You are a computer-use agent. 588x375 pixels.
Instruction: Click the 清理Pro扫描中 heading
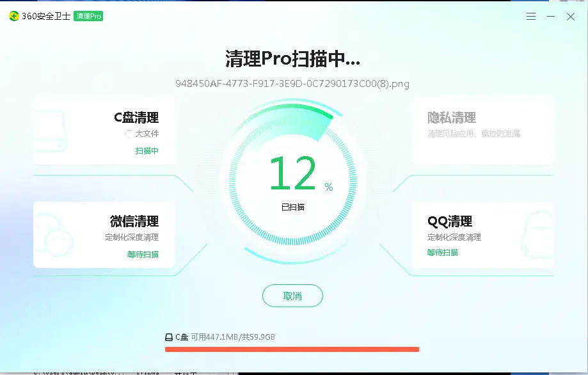coord(292,59)
